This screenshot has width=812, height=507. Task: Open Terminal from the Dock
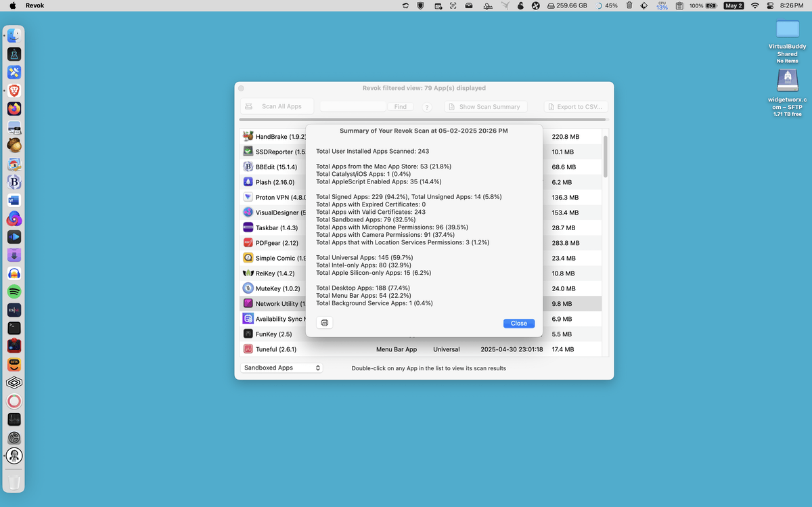[14, 328]
